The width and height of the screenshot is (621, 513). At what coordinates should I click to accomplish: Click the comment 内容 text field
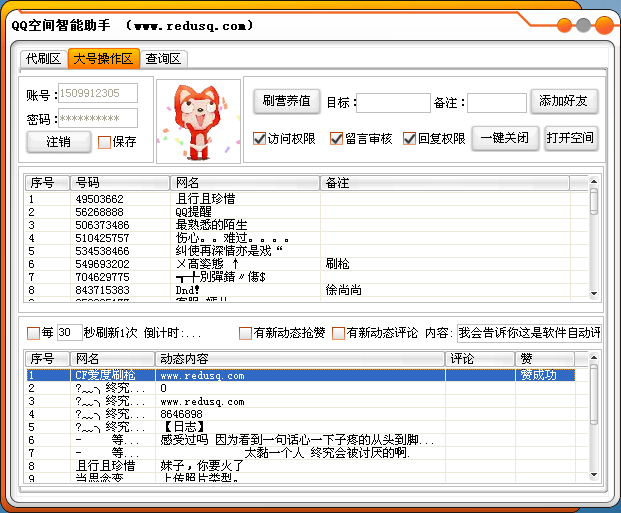(x=529, y=333)
